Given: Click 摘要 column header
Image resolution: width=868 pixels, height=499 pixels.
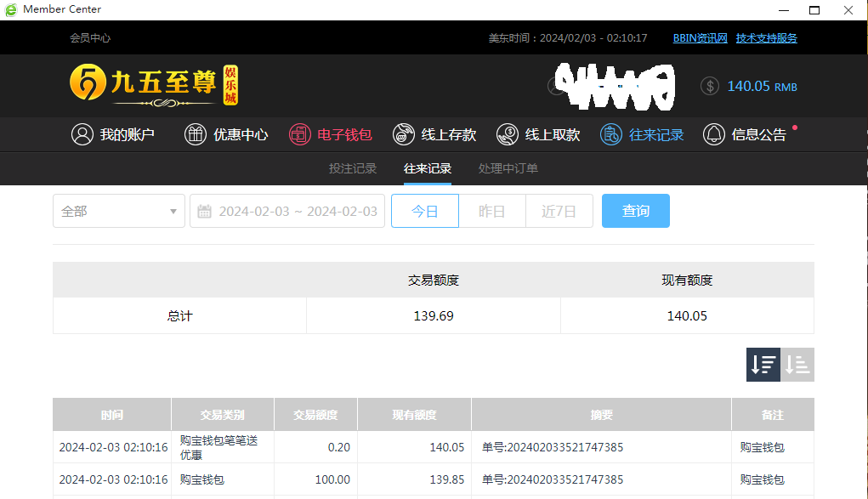Looking at the screenshot, I should tap(602, 415).
